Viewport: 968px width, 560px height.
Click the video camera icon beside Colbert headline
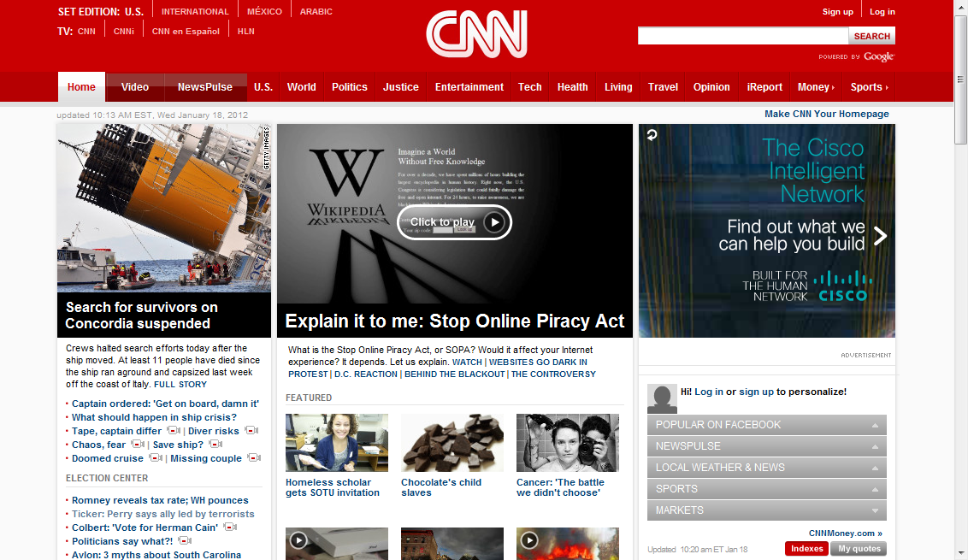click(x=230, y=527)
